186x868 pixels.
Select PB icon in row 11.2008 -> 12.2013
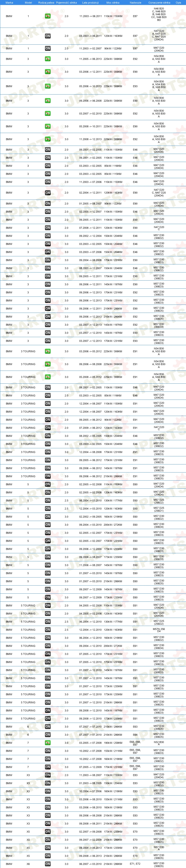pyautogui.click(x=48, y=139)
